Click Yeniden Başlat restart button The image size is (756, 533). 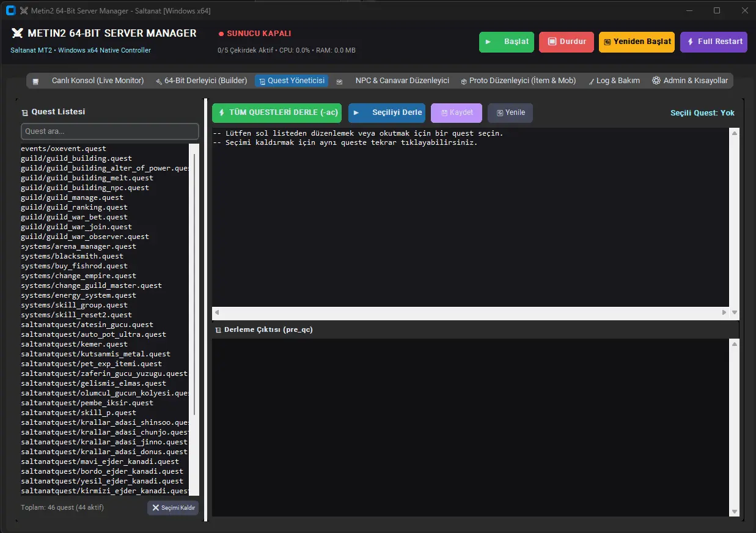click(x=637, y=42)
